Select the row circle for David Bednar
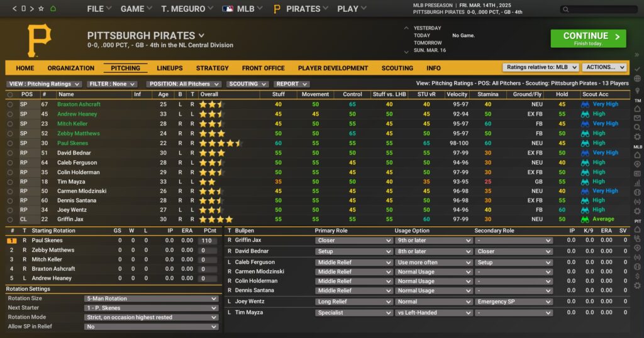Viewport: 644px width, 338px height. 10,153
